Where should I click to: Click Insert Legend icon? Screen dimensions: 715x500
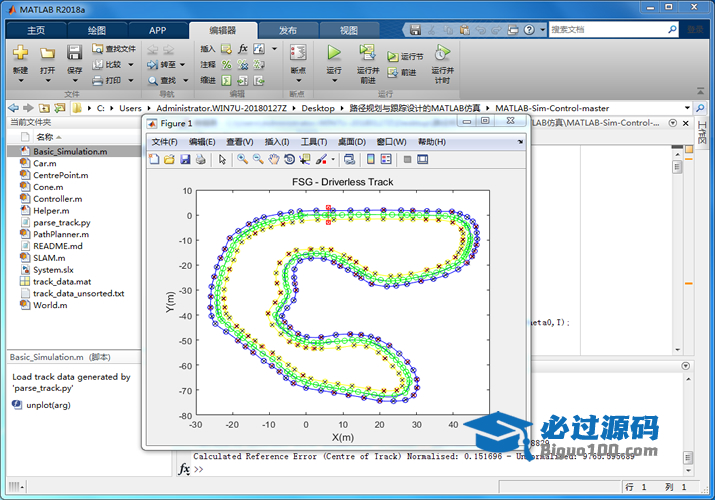(x=386, y=159)
